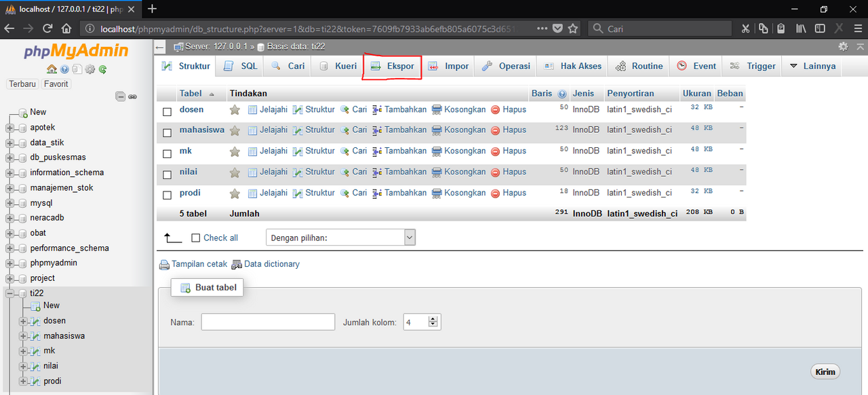Viewport: 868px width, 395px height.
Task: Favorite the dosen table via its star
Action: [x=234, y=109]
